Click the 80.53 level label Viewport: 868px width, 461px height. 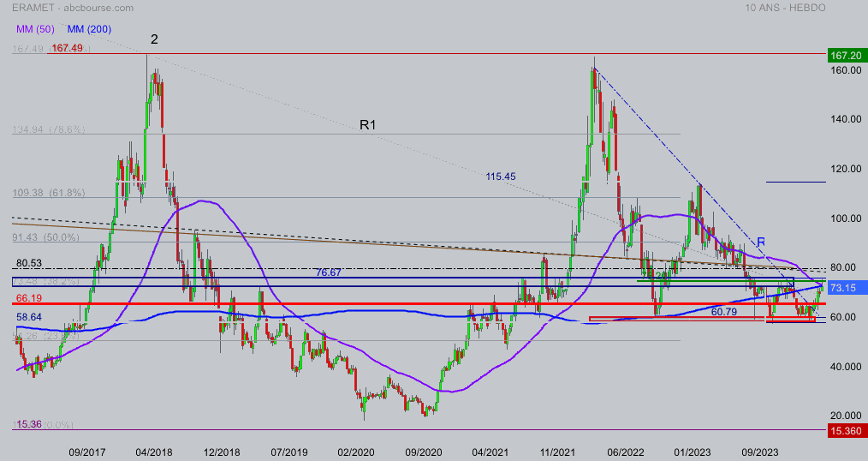tap(29, 263)
